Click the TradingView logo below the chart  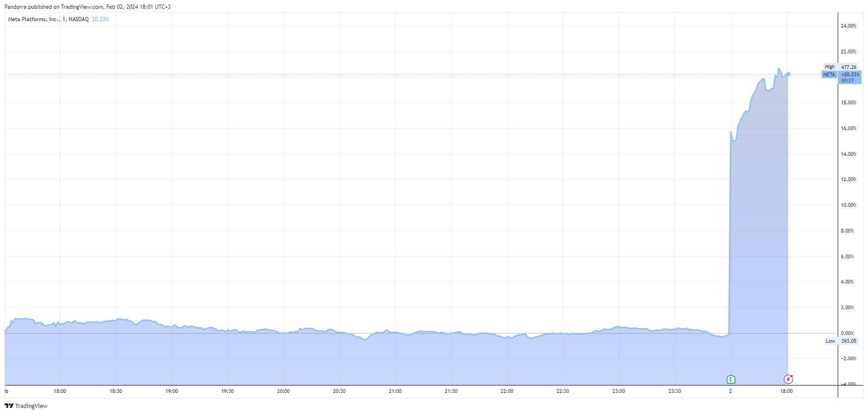(x=26, y=406)
